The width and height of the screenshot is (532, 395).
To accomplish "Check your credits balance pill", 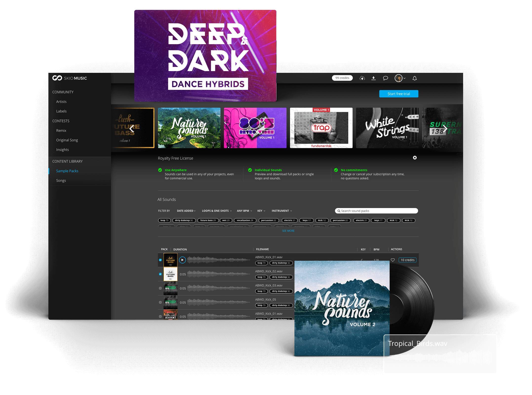I will (x=342, y=78).
